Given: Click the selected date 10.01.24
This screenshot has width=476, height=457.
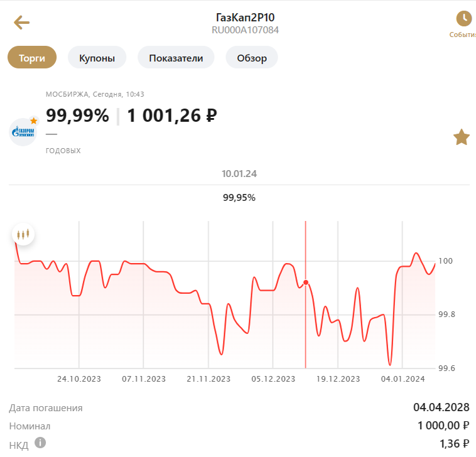Looking at the screenshot, I should coord(239,174).
